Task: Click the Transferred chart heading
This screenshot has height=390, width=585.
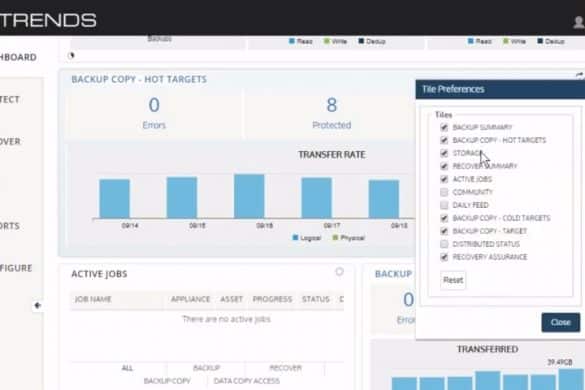Action: click(488, 349)
